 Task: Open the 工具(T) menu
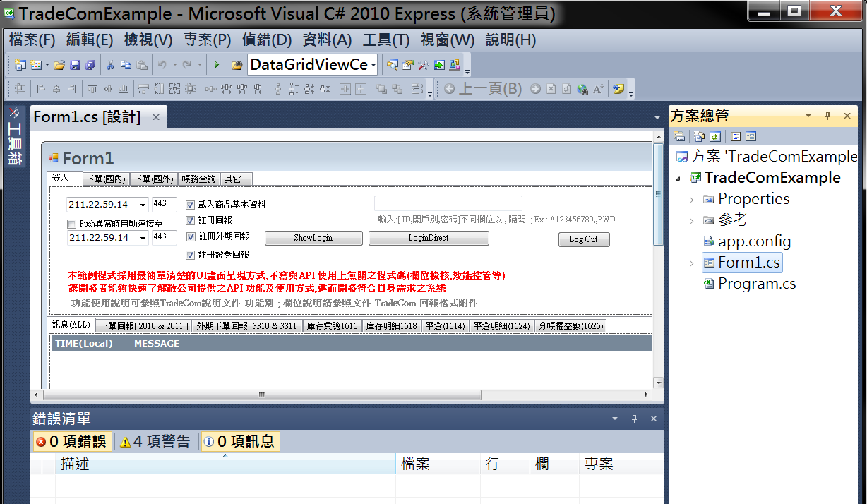[x=386, y=40]
